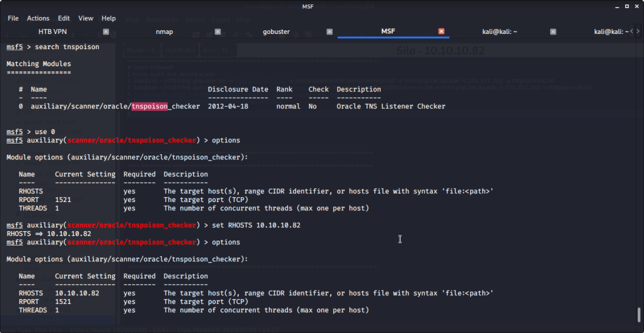This screenshot has height=333, width=644.
Task: Open the File menu
Action: coord(13,18)
